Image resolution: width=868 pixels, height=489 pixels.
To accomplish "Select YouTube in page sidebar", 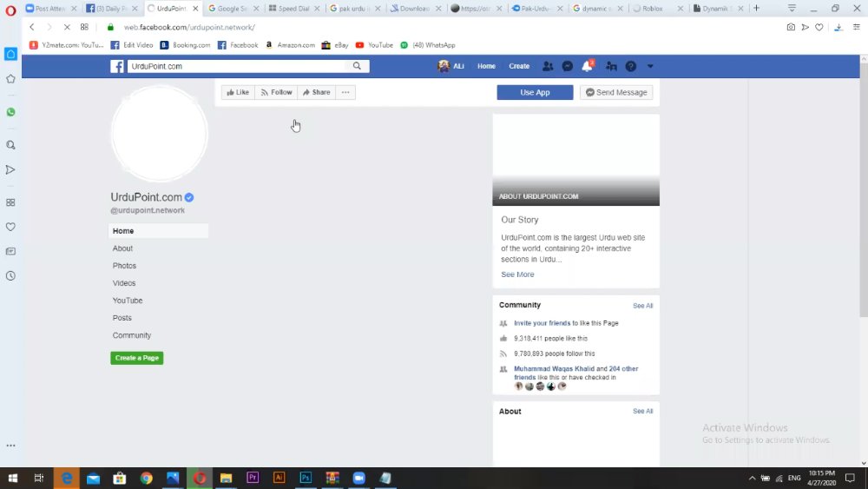I will pos(128,301).
